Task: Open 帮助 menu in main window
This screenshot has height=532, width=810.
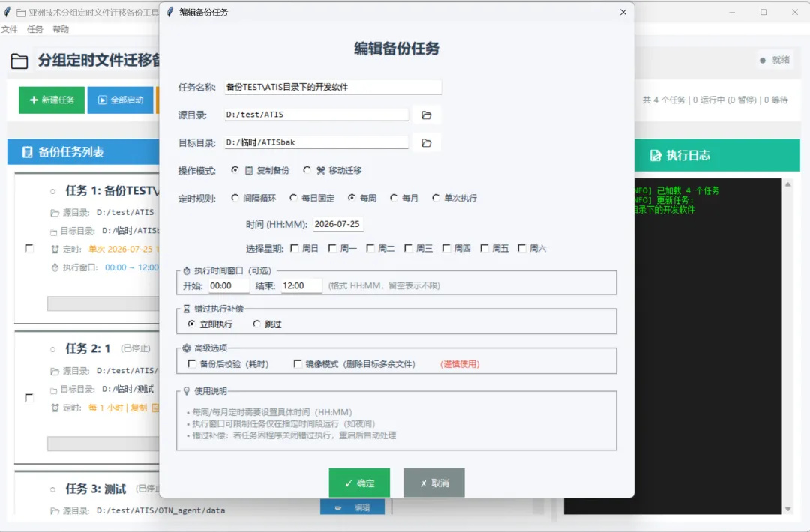Action: [x=61, y=29]
